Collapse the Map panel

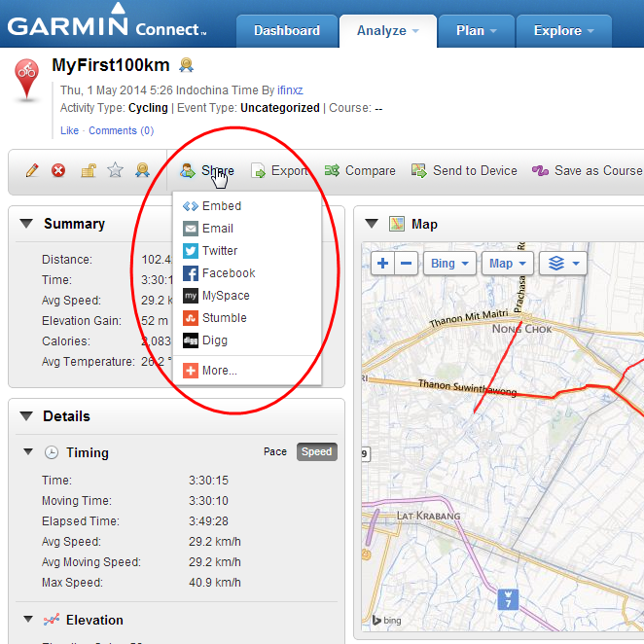click(372, 224)
